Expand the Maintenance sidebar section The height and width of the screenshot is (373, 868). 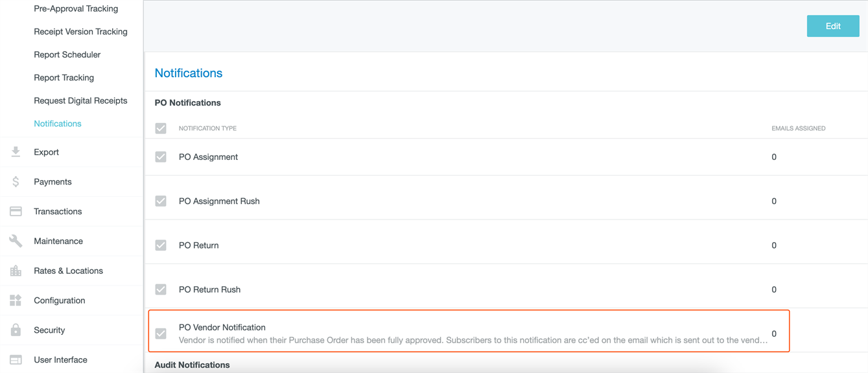[71, 241]
